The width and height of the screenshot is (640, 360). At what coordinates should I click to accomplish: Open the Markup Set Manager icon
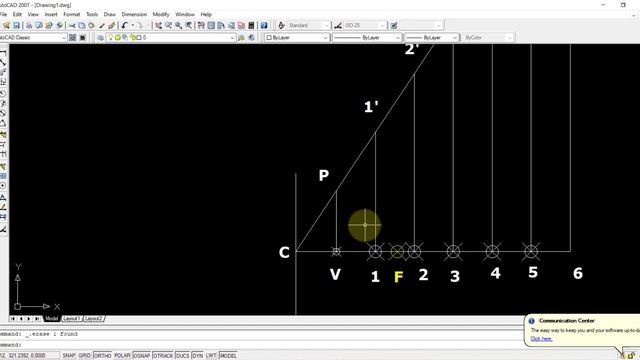click(x=241, y=25)
